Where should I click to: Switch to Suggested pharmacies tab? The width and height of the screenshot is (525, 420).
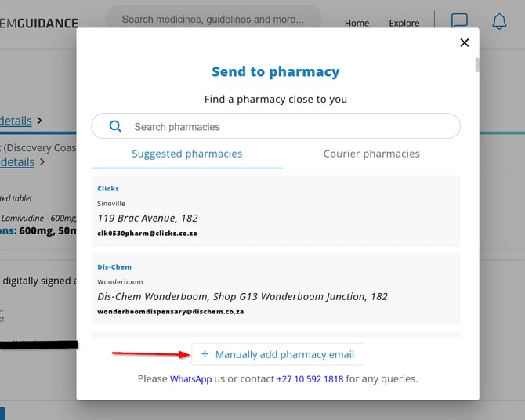[x=186, y=154]
